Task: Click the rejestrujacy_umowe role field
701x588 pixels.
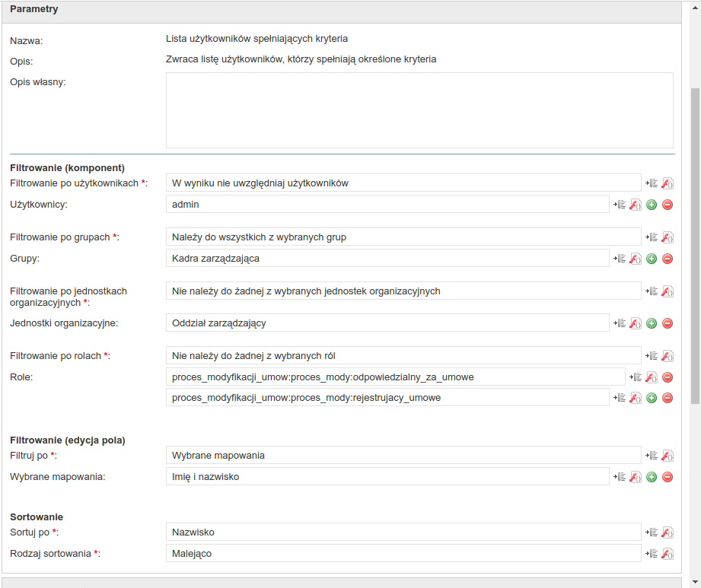Action: [x=387, y=398]
